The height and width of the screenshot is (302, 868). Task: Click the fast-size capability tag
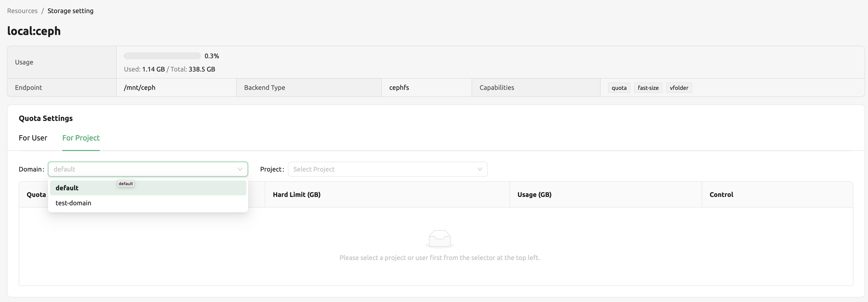(x=648, y=88)
